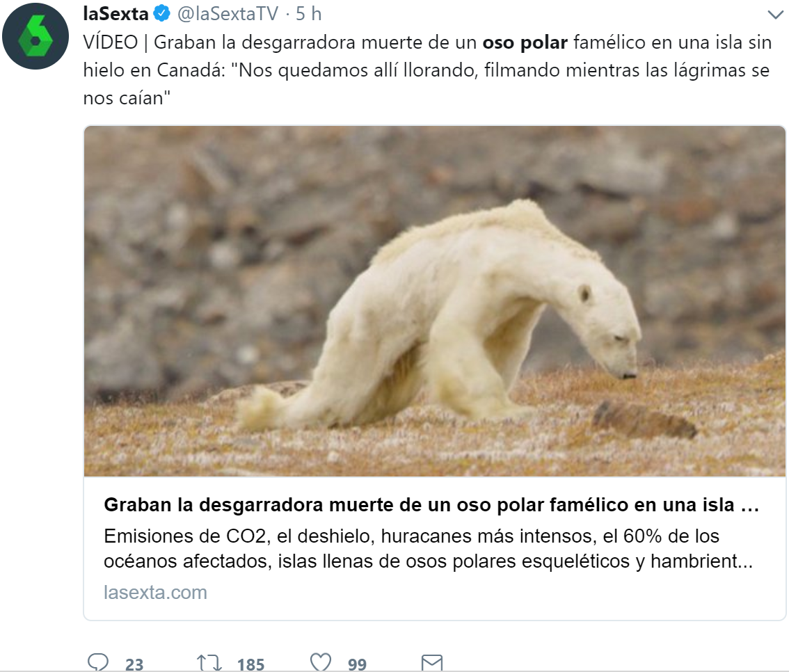Open the laSexta account name
Viewport: 789px width, 672px height.
[115, 14]
